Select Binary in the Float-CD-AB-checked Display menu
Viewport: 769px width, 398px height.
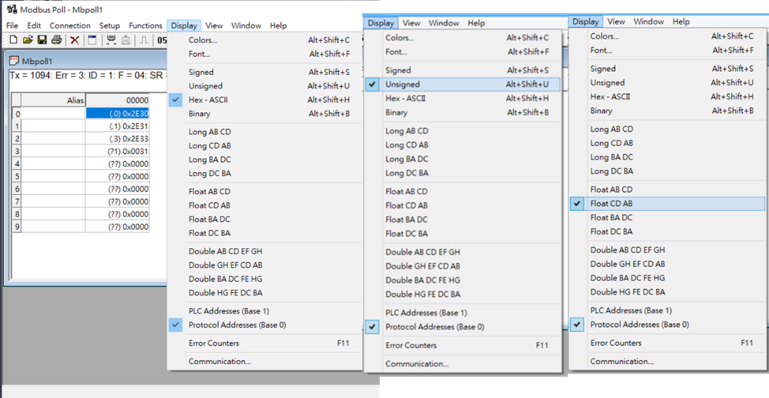(667, 111)
